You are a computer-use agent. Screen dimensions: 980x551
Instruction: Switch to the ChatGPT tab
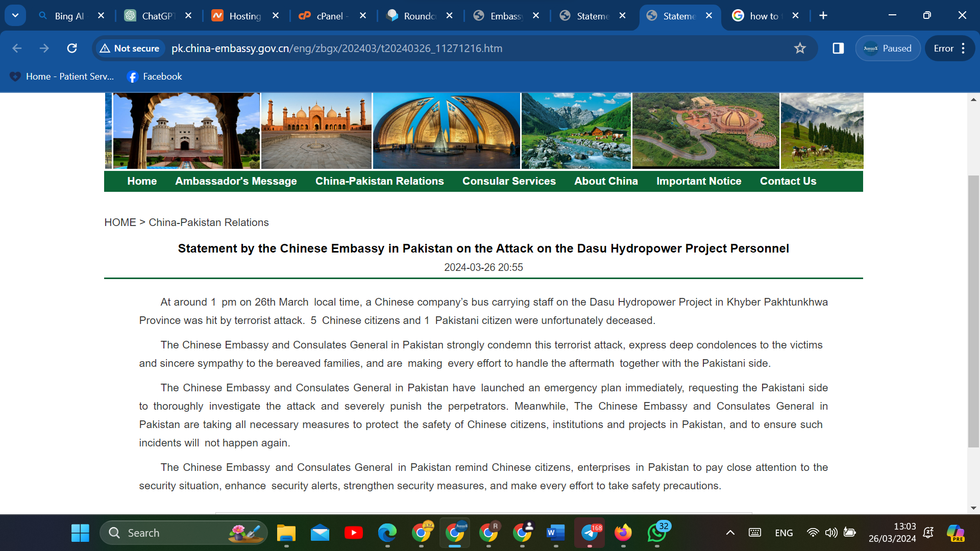[x=156, y=16]
